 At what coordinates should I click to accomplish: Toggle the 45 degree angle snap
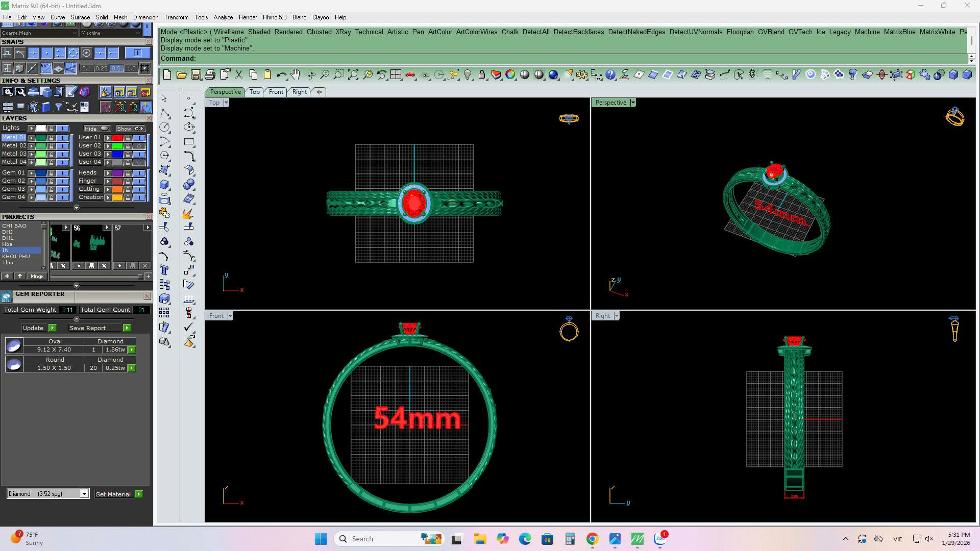(46, 67)
